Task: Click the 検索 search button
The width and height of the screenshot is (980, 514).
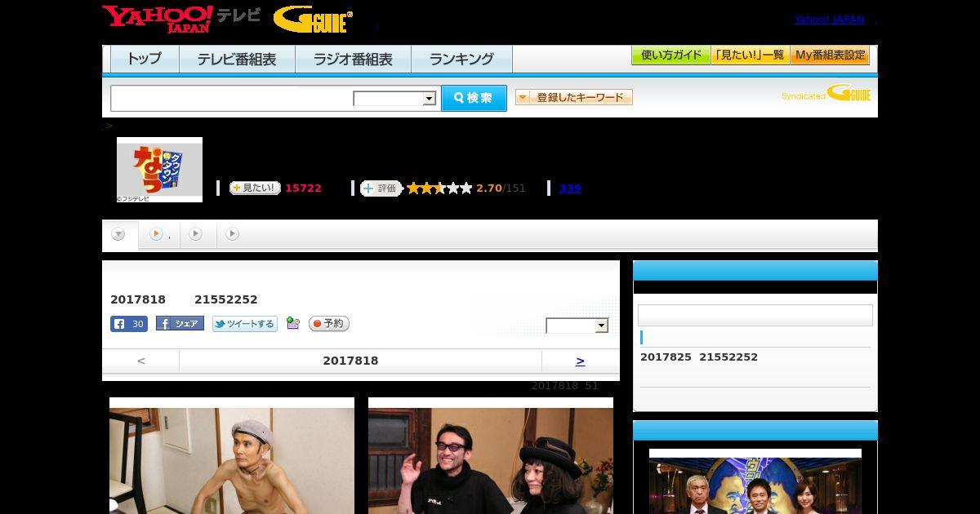Action: tap(474, 98)
